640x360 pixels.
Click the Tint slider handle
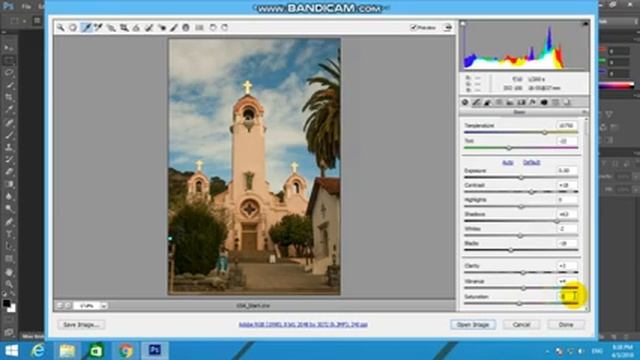tap(509, 148)
